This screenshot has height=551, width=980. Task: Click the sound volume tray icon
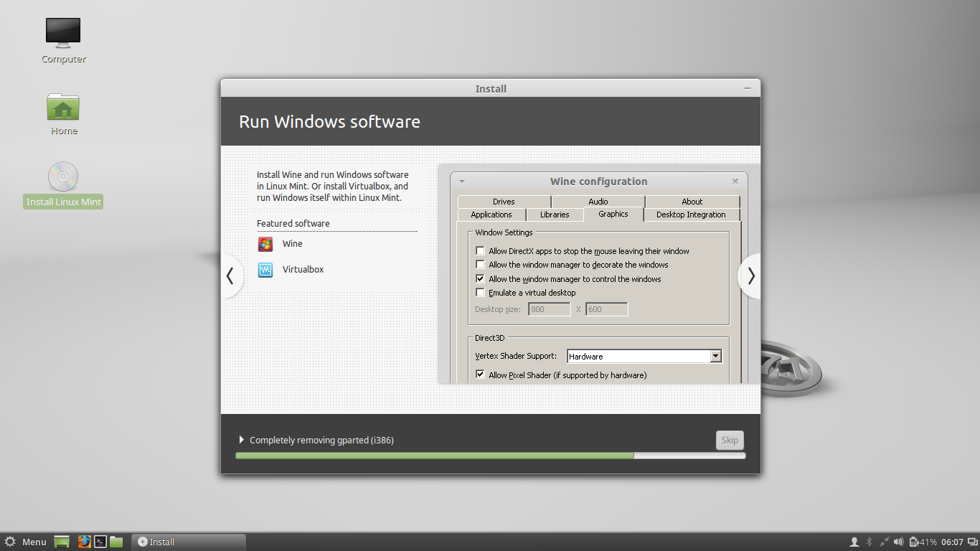point(900,542)
